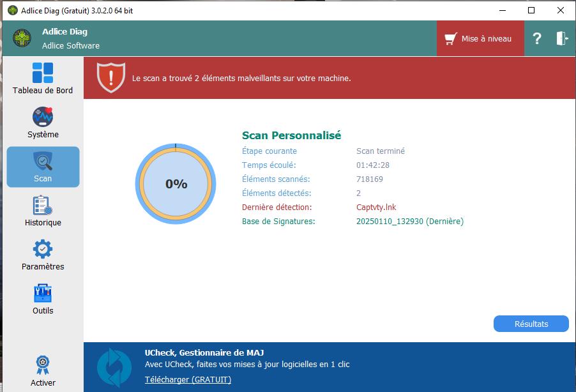This screenshot has height=392, width=576.
Task: Select the Scan sidebar item
Action: (43, 167)
